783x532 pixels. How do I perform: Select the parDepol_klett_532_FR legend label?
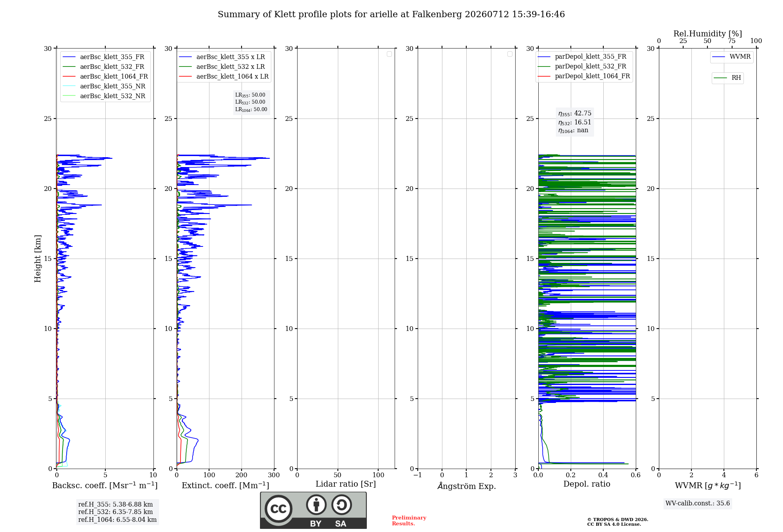pyautogui.click(x=590, y=66)
